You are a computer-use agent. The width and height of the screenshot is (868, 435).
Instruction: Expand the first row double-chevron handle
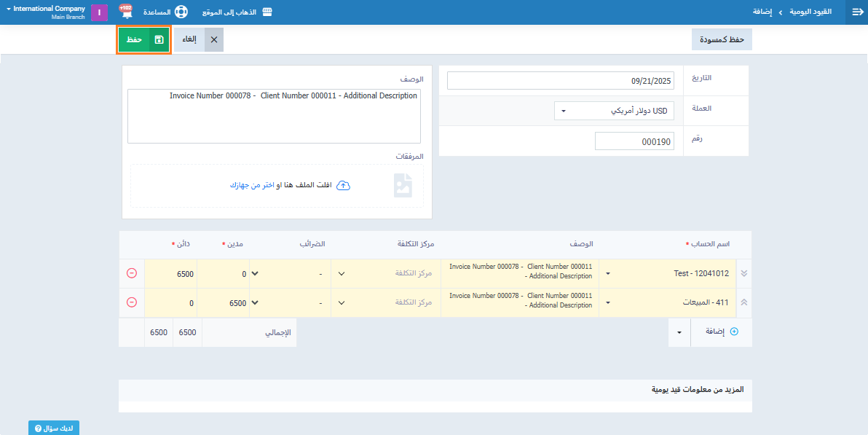click(x=743, y=273)
